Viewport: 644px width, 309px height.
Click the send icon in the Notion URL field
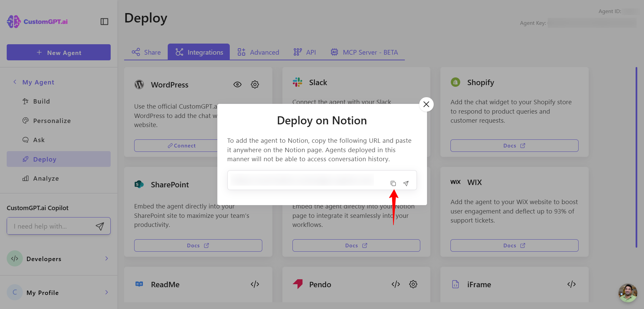[406, 183]
